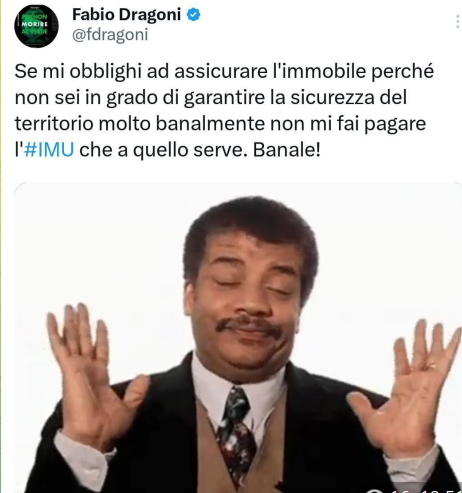Click the word 'l'immobile' in the tweet
462x493 pixels.
[x=319, y=71]
